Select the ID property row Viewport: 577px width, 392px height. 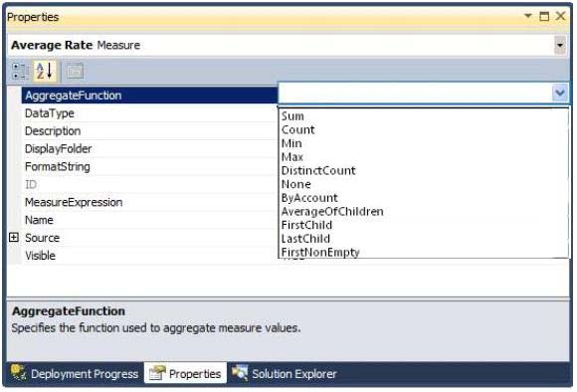[x=149, y=184]
